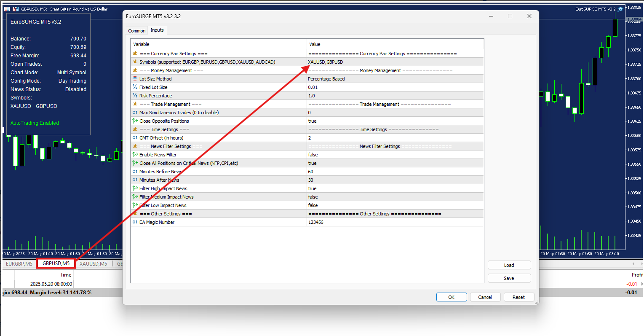
Task: Click the Load button
Action: pos(509,265)
